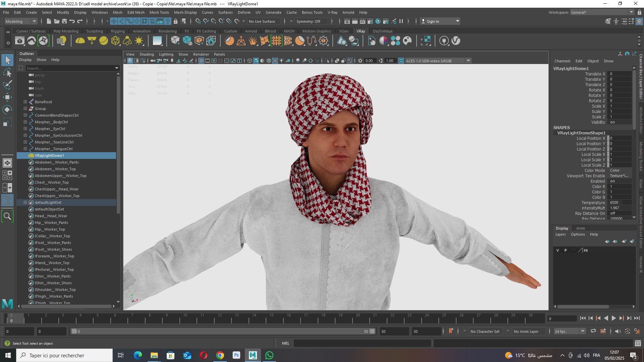Viewport: 644px width, 362px height.
Task: Click the V-Ray logo shelf icon
Action: tap(456, 41)
